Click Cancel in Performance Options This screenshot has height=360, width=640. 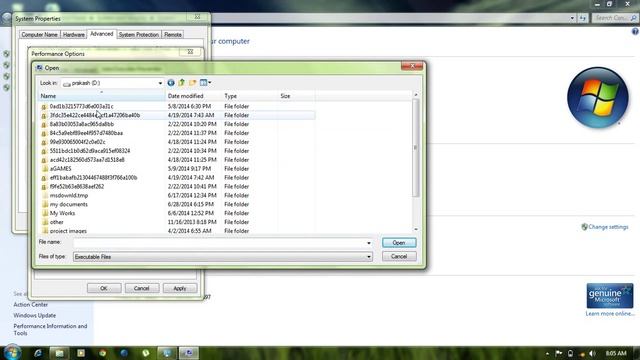click(x=142, y=288)
